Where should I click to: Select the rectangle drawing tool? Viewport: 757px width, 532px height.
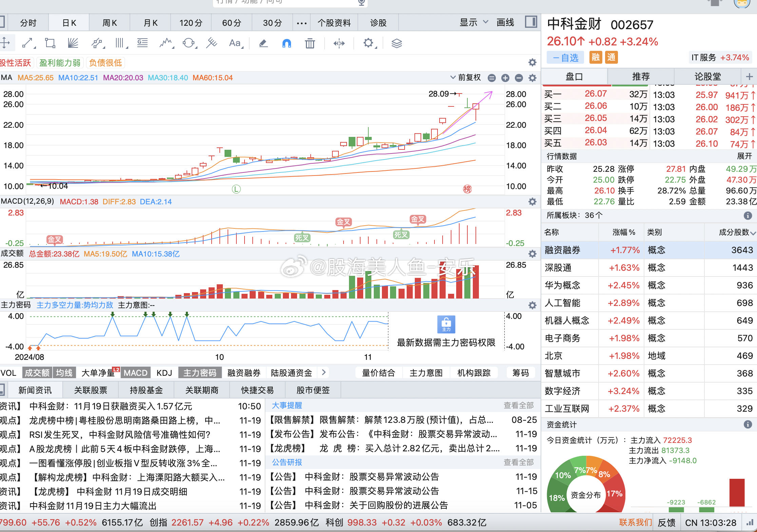click(x=50, y=43)
